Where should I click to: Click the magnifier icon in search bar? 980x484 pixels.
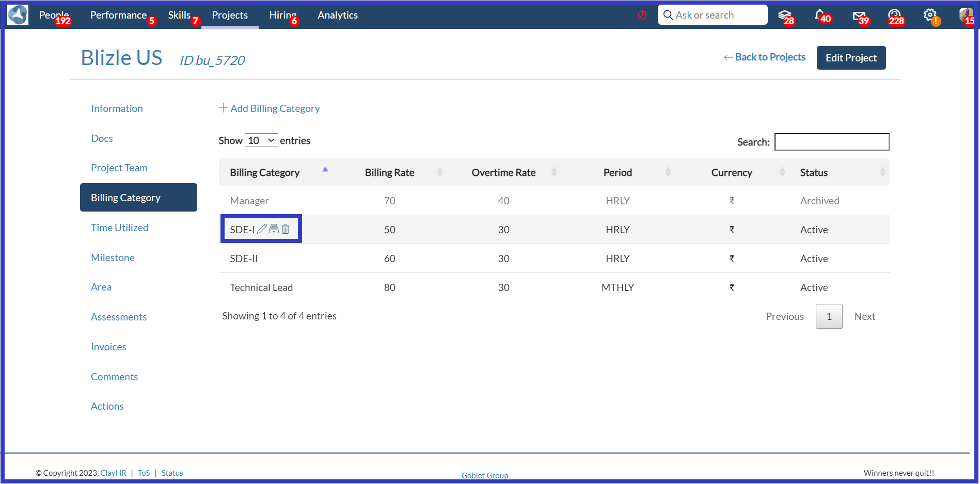(x=668, y=15)
